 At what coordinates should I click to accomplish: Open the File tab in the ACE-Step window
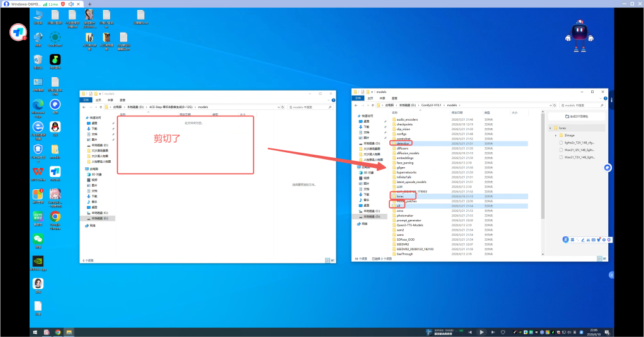click(x=86, y=100)
